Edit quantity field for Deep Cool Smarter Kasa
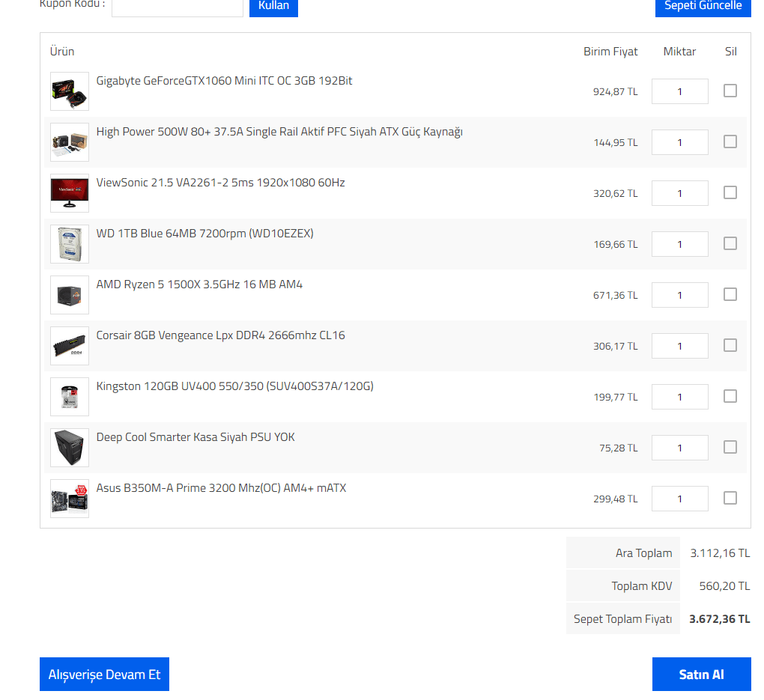 tap(679, 448)
